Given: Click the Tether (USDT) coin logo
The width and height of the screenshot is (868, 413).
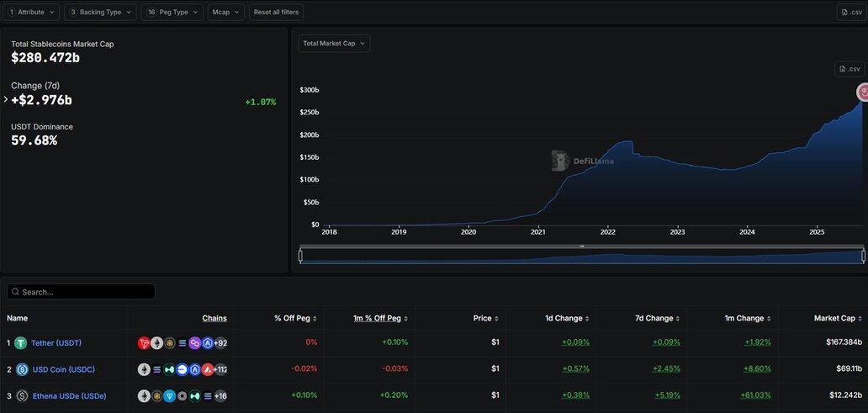Looking at the screenshot, I should pyautogui.click(x=21, y=343).
